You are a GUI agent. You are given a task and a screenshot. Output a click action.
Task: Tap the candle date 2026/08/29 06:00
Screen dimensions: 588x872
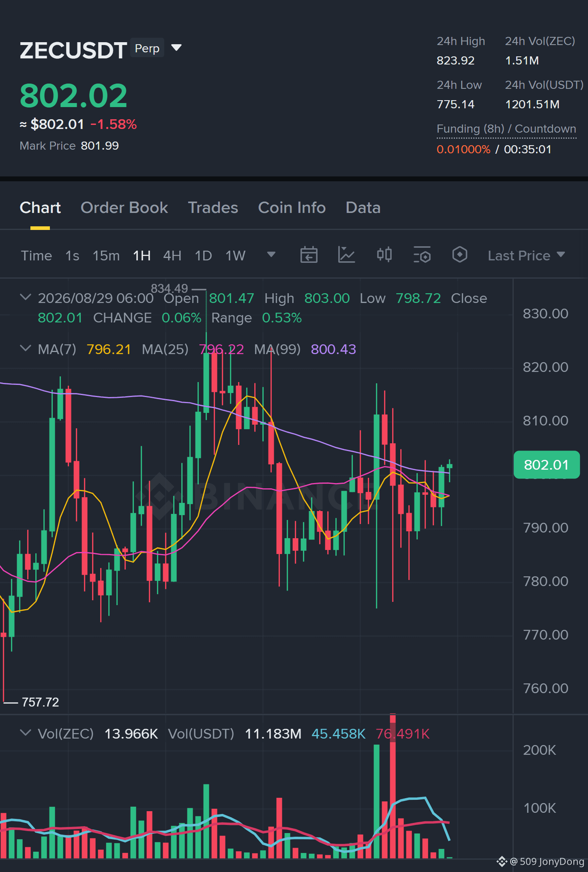pyautogui.click(x=96, y=298)
